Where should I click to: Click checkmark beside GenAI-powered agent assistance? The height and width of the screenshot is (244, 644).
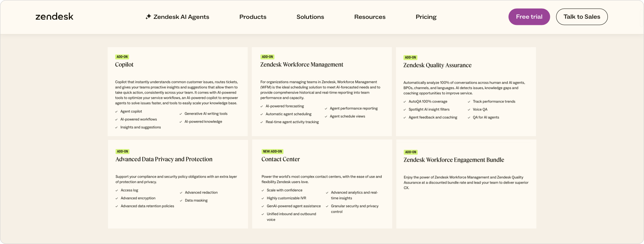pyautogui.click(x=263, y=206)
